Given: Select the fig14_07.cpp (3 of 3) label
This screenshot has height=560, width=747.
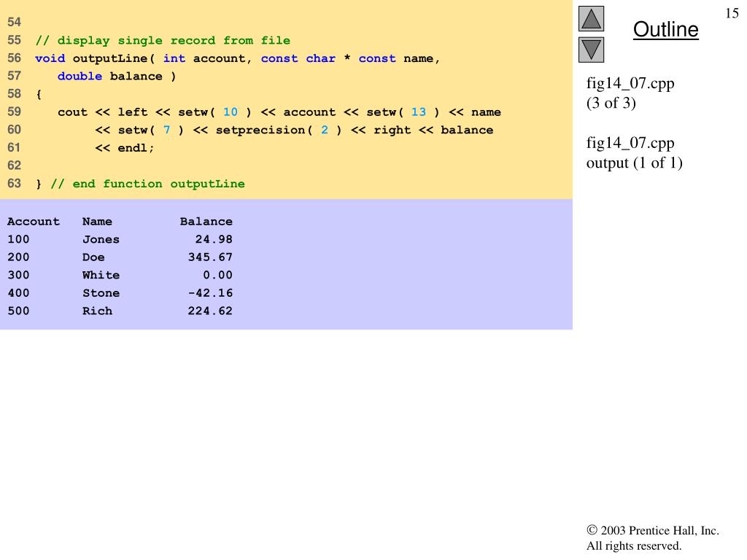Looking at the screenshot, I should tap(630, 93).
